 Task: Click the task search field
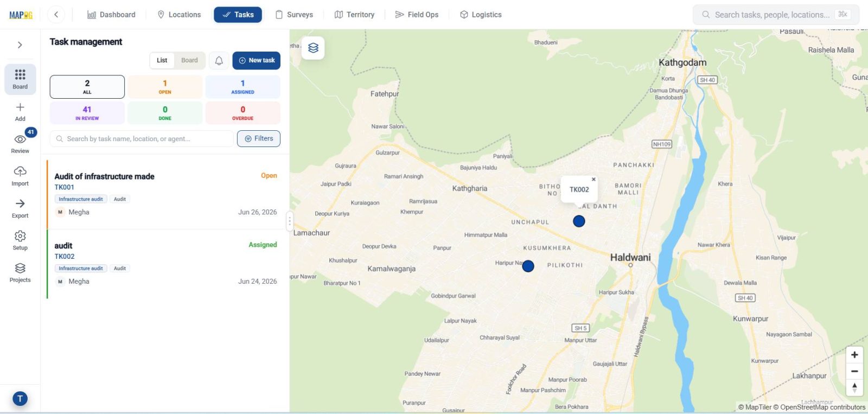[x=142, y=139]
